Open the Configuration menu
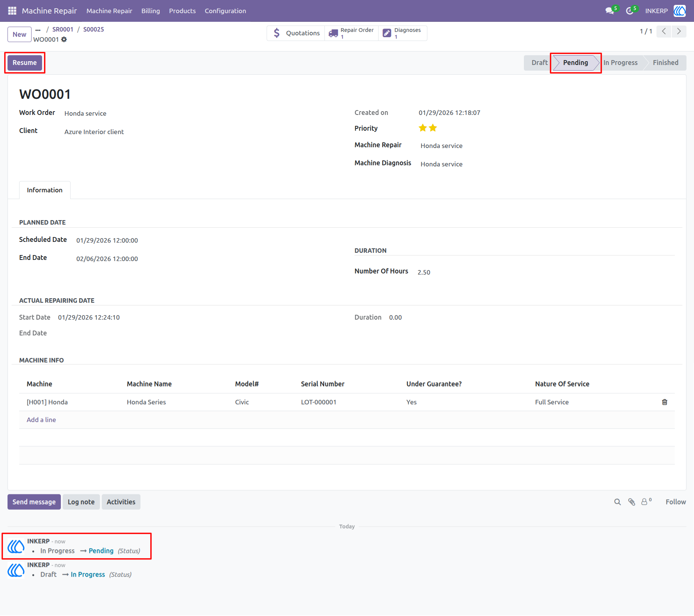 click(x=225, y=11)
